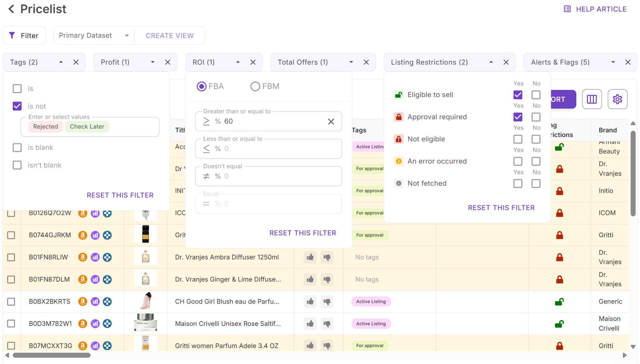Open the column layout settings icon

[x=592, y=99]
